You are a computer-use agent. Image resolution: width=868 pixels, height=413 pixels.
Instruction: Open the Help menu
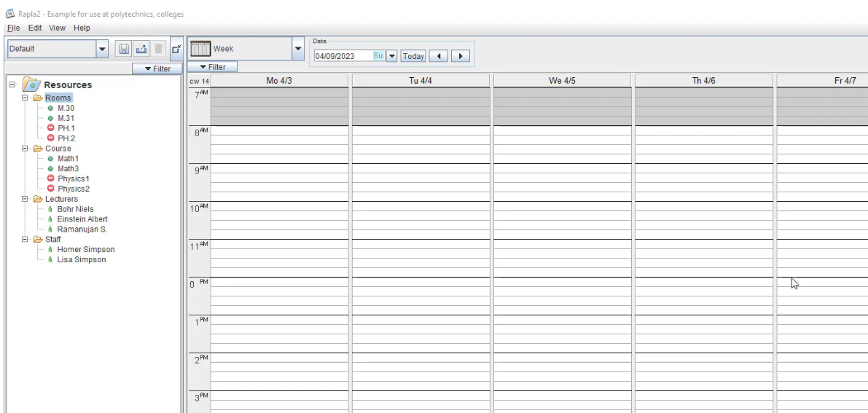(x=82, y=28)
